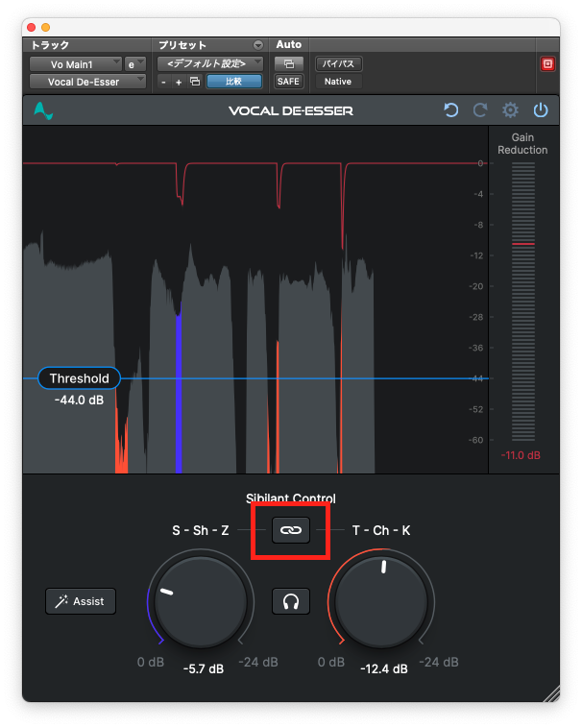Click the link icon between sibilant knobs
The height and width of the screenshot is (728, 582).
click(290, 530)
